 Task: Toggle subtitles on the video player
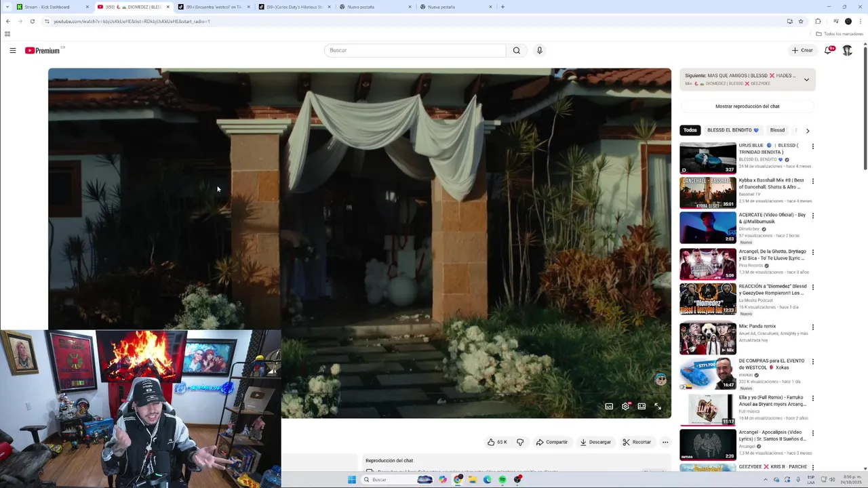pos(609,407)
